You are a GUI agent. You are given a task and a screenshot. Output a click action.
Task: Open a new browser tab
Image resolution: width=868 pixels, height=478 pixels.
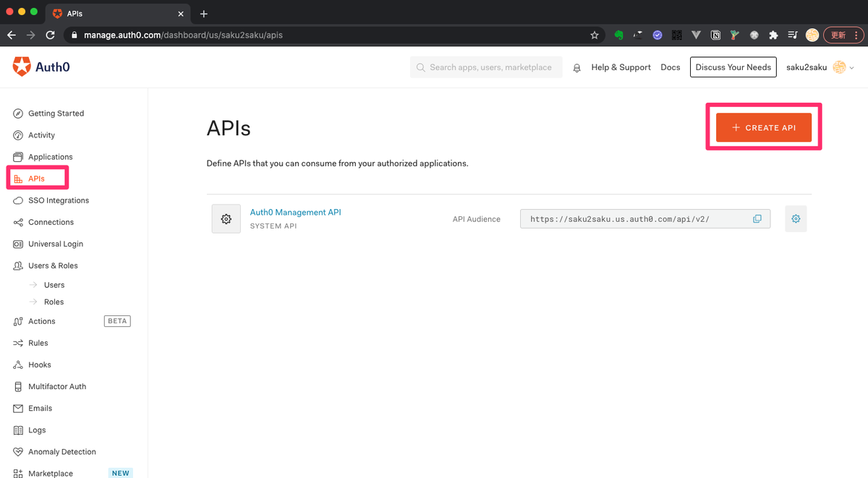click(204, 13)
